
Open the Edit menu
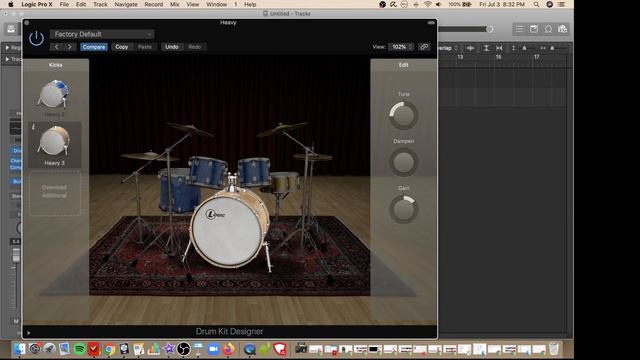81,4
